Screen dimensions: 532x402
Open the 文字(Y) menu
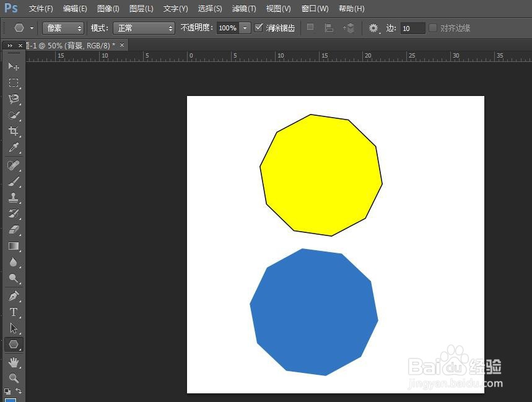tap(175, 9)
